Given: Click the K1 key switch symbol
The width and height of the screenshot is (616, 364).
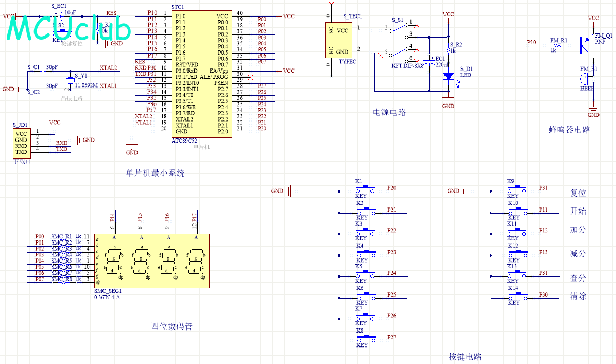Looking at the screenshot, I should point(366,189).
